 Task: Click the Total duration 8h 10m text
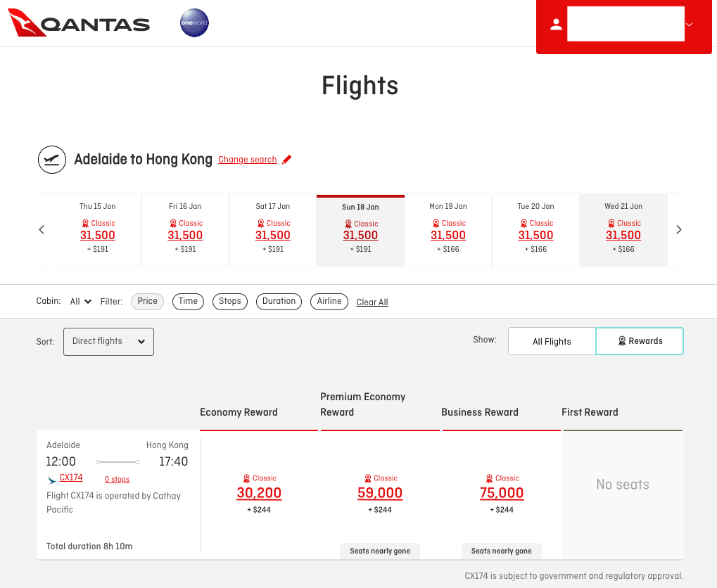[x=89, y=547]
